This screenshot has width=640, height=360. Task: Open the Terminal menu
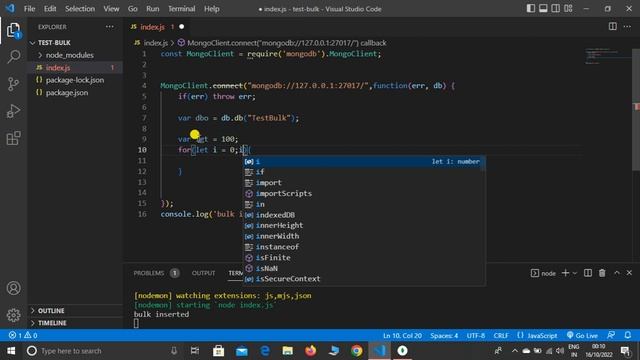point(182,9)
